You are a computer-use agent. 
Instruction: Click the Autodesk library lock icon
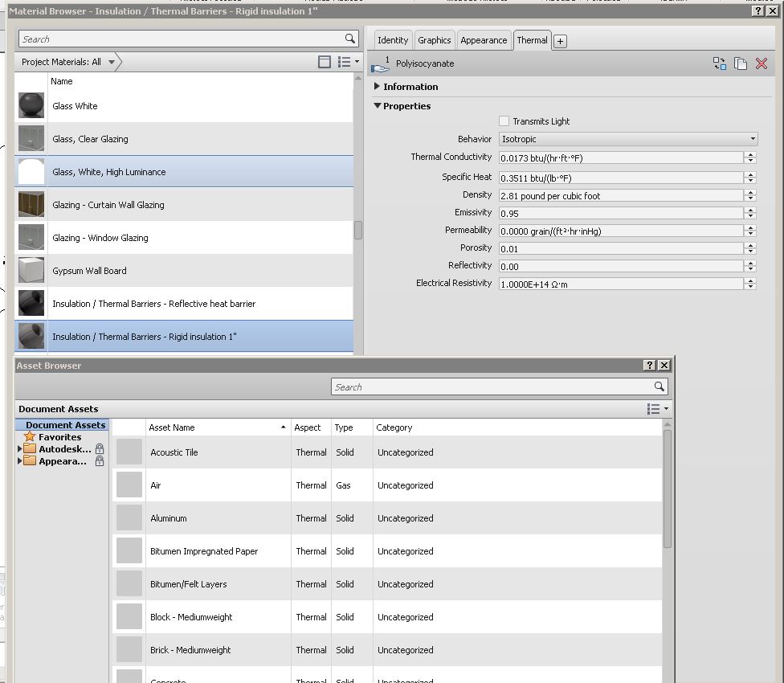click(100, 448)
